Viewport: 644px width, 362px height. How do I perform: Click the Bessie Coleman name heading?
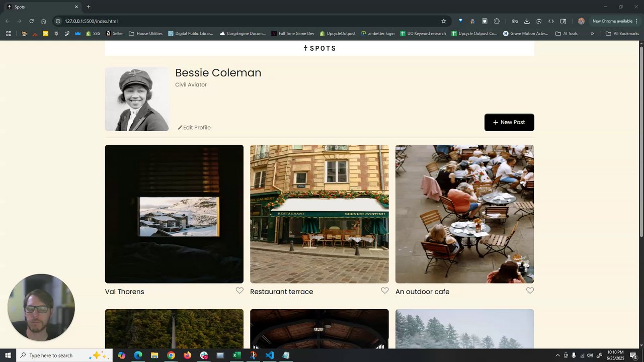click(x=218, y=73)
